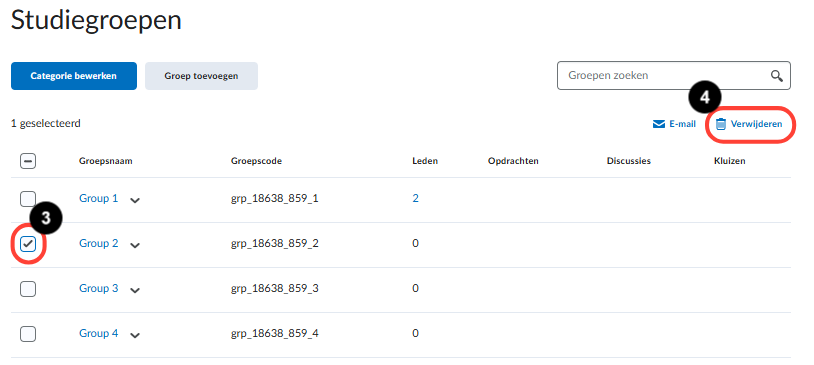Click the Groep toevoegen button

[x=201, y=76]
